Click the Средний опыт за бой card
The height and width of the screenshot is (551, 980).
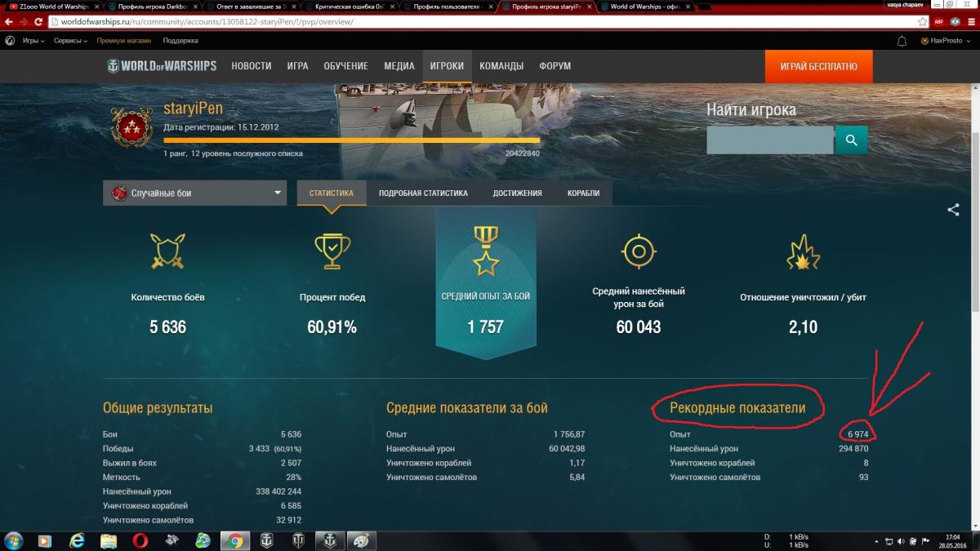pos(486,283)
